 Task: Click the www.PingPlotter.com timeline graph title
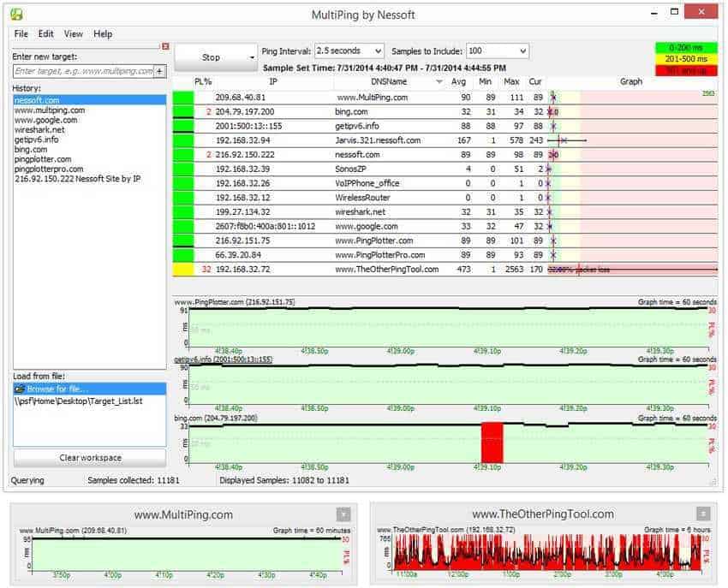[x=235, y=302]
